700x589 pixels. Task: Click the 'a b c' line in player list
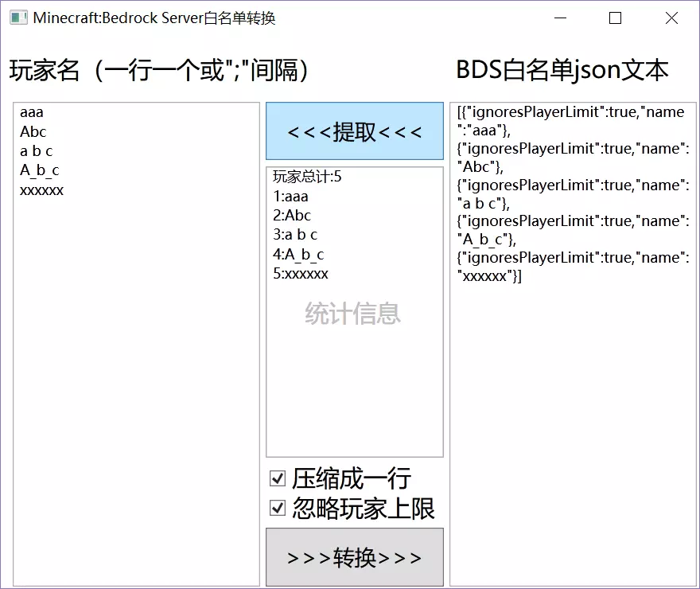pyautogui.click(x=36, y=151)
